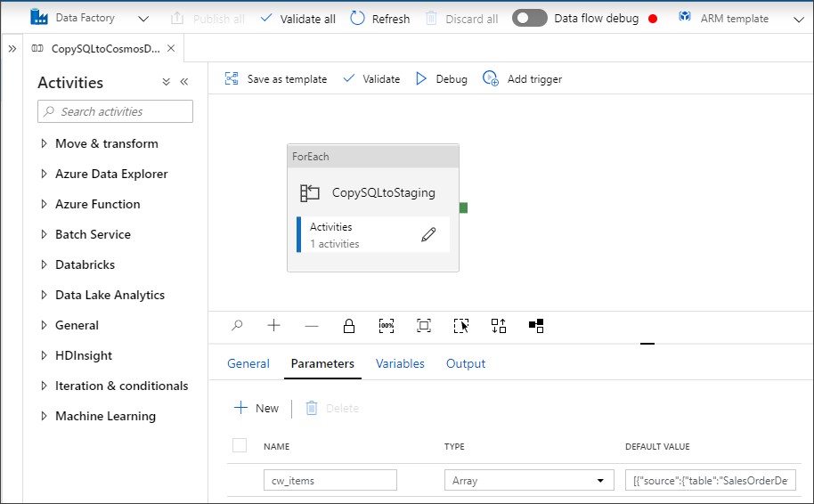The height and width of the screenshot is (504, 814).
Task: Click the pencil edit icon in ForEach activity
Action: (x=428, y=235)
